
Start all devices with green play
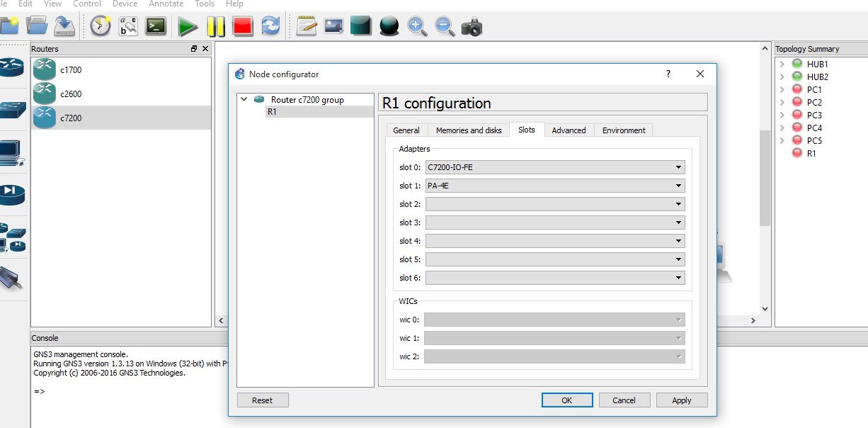pos(188,27)
